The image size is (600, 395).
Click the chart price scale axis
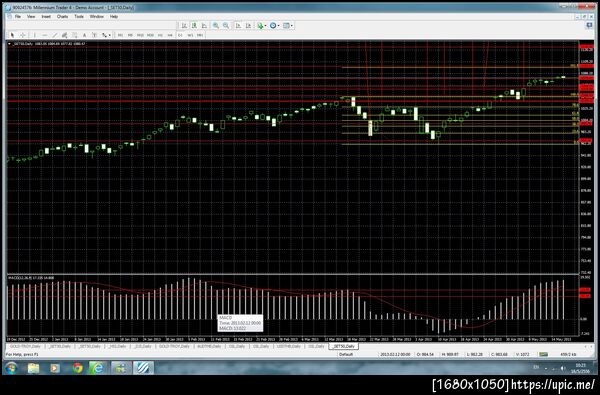pos(586,157)
